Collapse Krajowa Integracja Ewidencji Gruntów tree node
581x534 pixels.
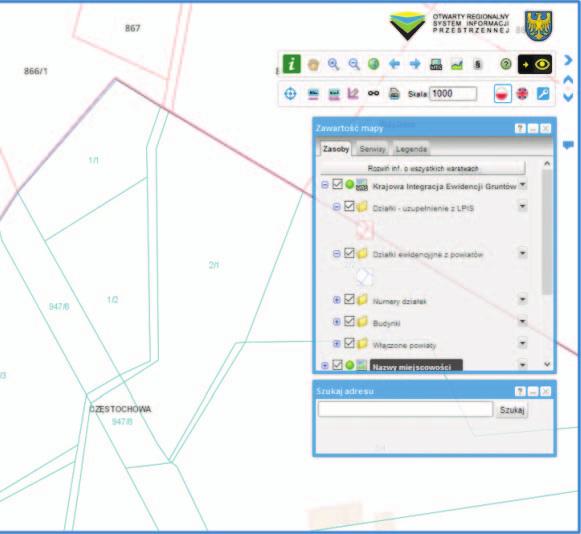(325, 185)
